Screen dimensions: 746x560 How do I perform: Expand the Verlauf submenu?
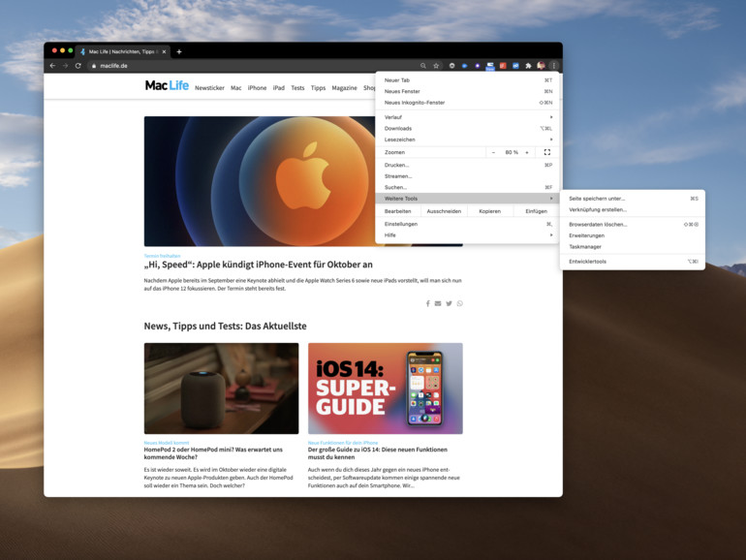point(467,117)
